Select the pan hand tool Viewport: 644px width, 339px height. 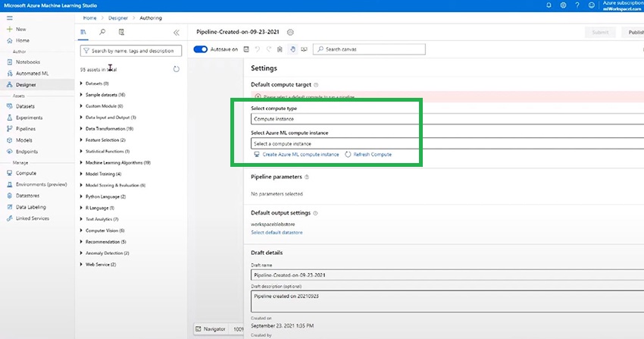coord(292,49)
